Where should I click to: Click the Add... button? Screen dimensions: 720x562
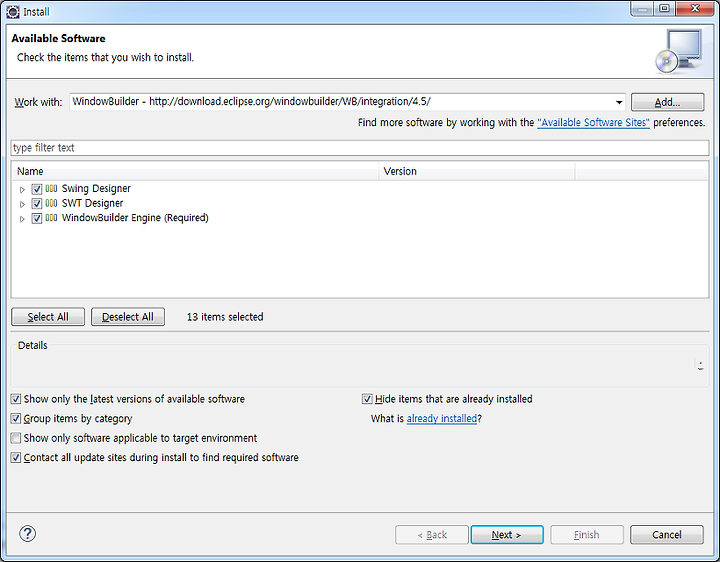667,102
